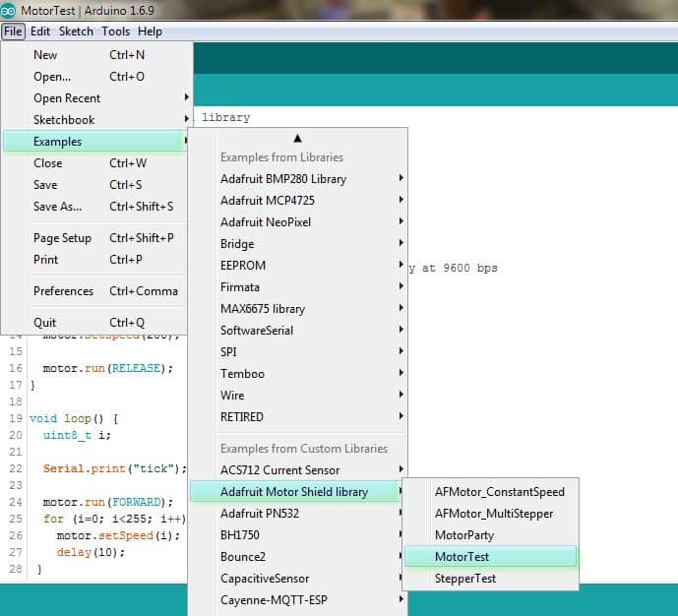Expand ACS712 Current Sensor examples
The height and width of the screenshot is (616, 678).
298,470
